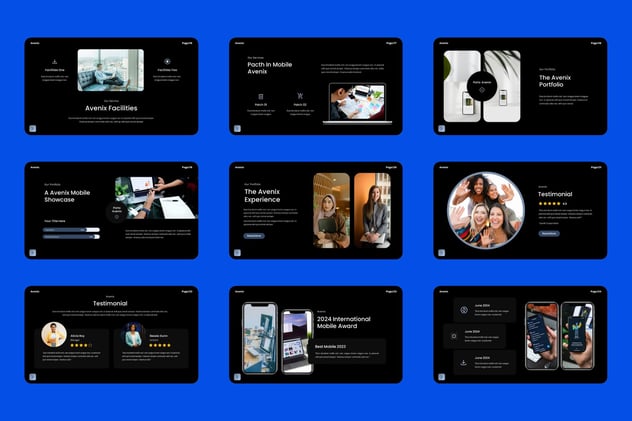Viewport: 632px width, 421px height.
Task: Click the five-star rating beside the circular group photo
Action: point(550,203)
